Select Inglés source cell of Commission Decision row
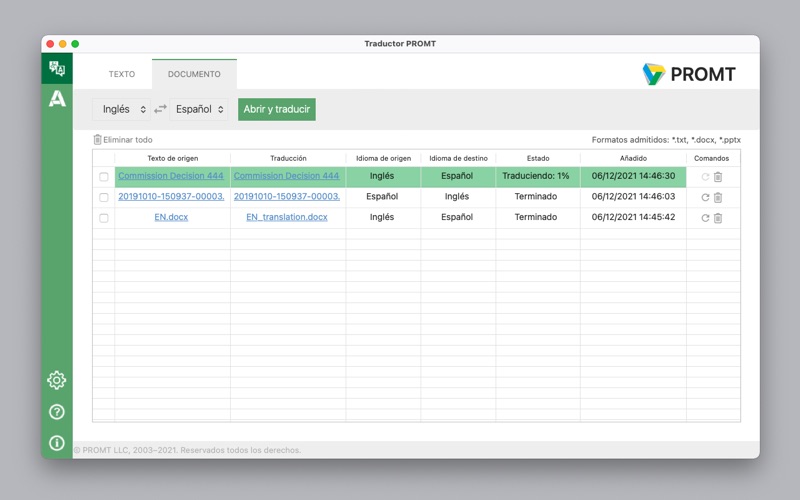 pos(382,176)
